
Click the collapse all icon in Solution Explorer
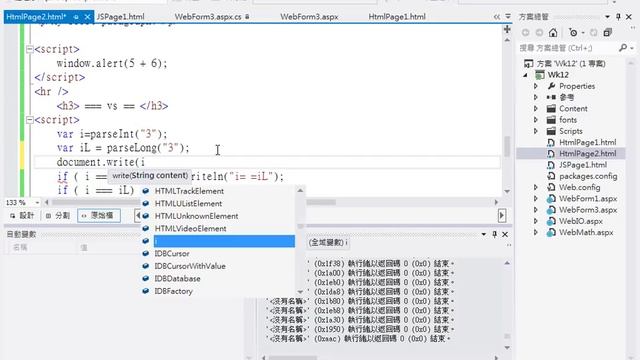tap(607, 32)
